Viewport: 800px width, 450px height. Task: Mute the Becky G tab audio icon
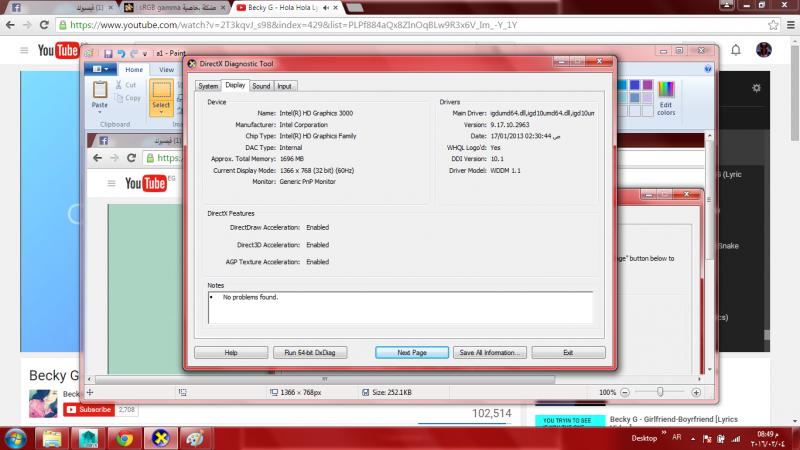326,8
